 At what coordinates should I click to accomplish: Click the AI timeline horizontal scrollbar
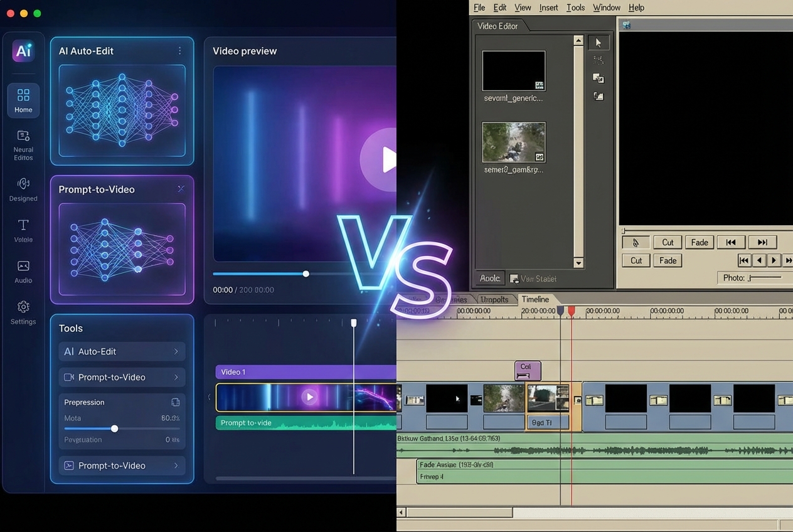point(306,478)
